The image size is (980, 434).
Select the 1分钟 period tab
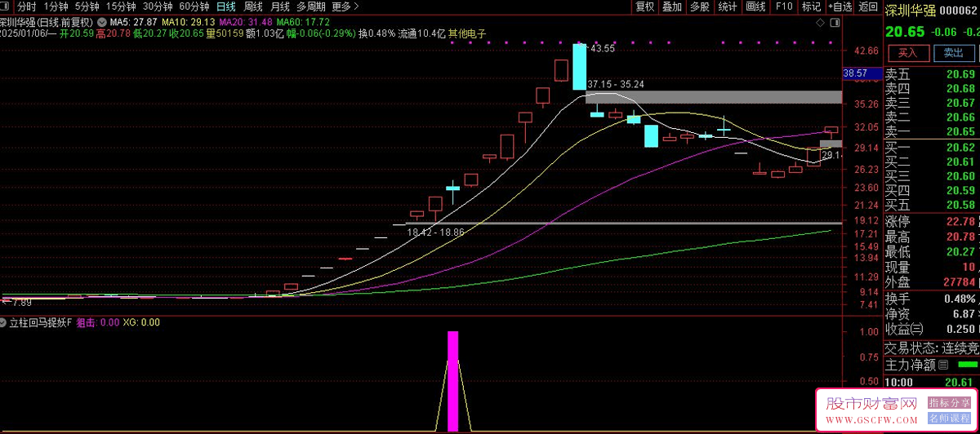[55, 6]
